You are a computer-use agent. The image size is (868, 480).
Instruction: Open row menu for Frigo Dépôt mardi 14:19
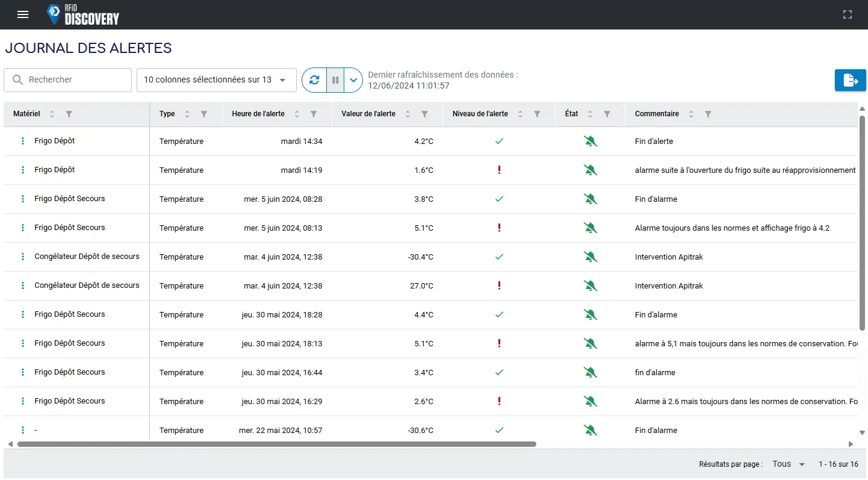coord(23,170)
